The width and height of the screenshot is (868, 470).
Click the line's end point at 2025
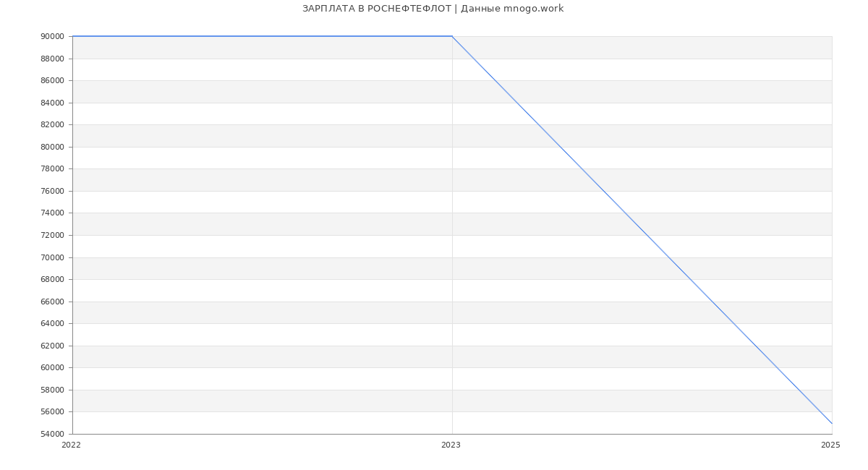(832, 423)
